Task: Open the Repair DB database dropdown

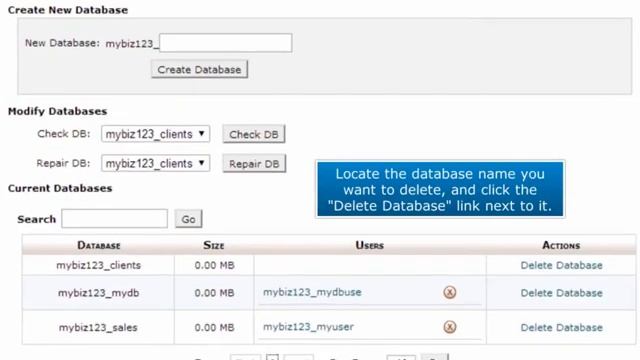Action: click(x=156, y=163)
